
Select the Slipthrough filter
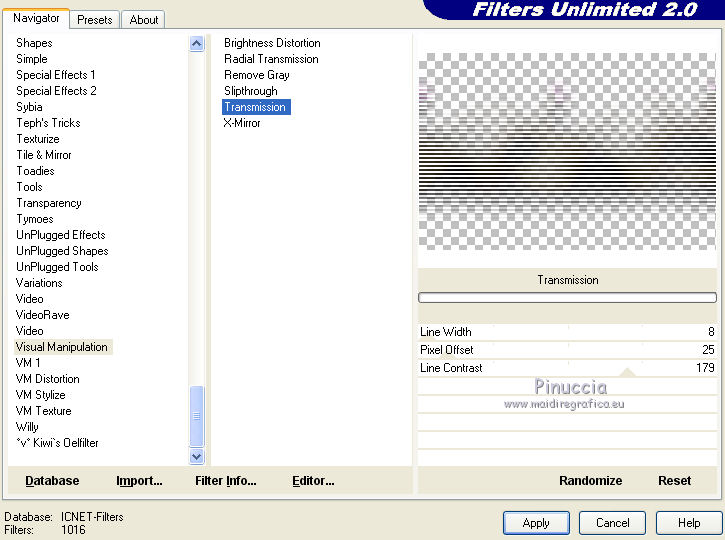tap(251, 91)
